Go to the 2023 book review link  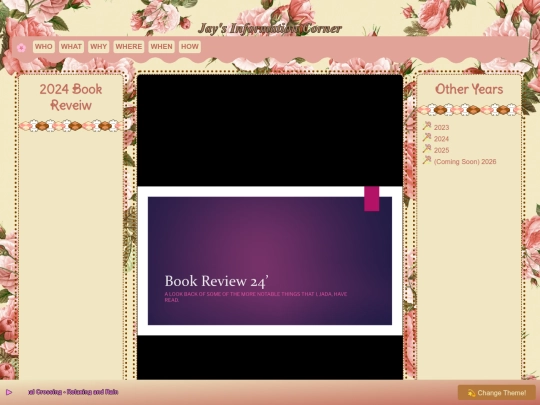[x=441, y=127]
